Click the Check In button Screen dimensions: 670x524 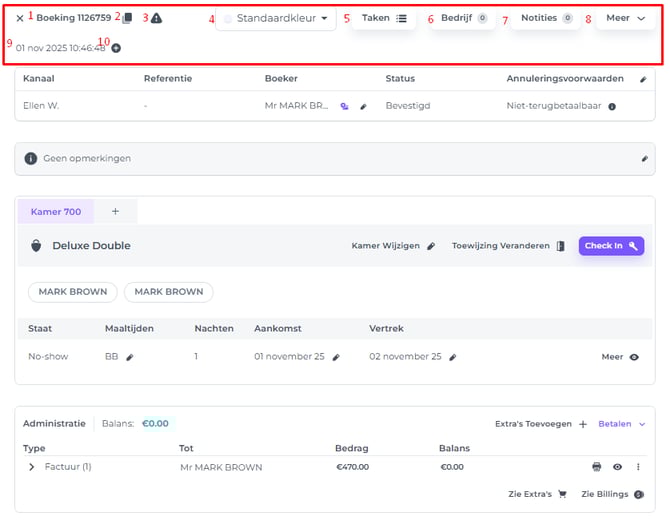(x=610, y=246)
